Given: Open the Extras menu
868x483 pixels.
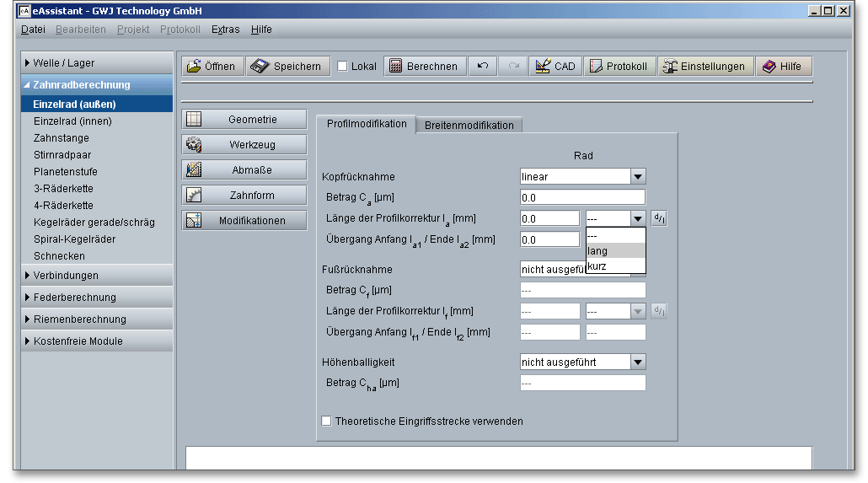Looking at the screenshot, I should click(x=225, y=30).
